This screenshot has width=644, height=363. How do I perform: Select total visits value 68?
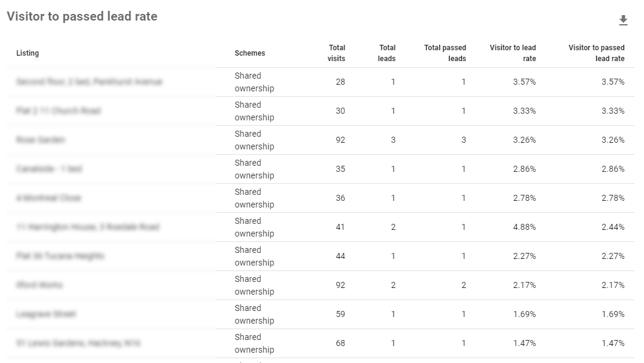pos(340,343)
